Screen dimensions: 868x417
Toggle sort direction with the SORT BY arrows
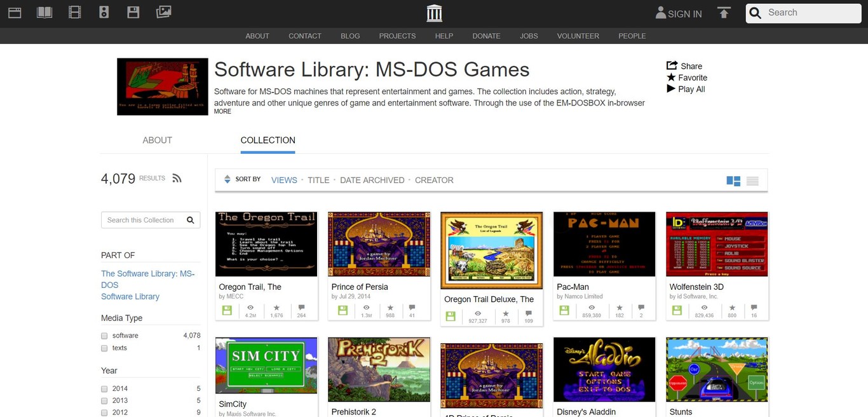[227, 179]
